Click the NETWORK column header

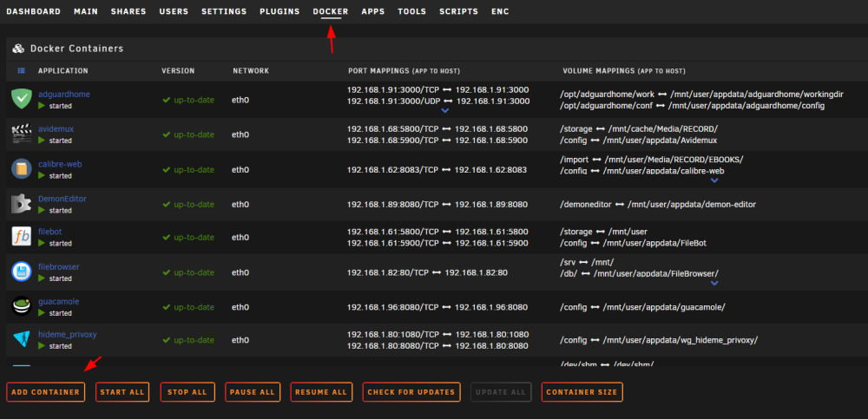tap(251, 71)
